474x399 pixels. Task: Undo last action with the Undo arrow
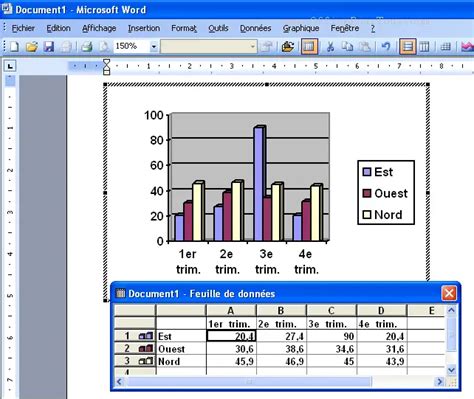(x=386, y=46)
